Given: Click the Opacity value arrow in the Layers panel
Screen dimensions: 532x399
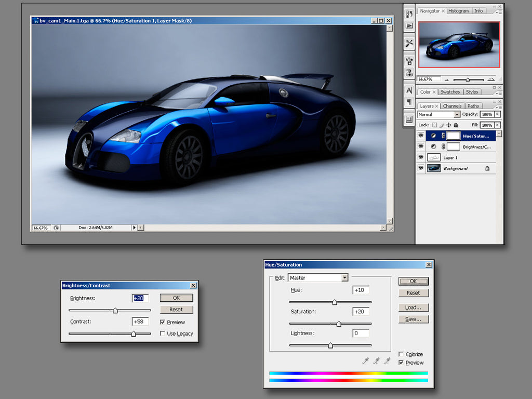Looking at the screenshot, I should [497, 114].
